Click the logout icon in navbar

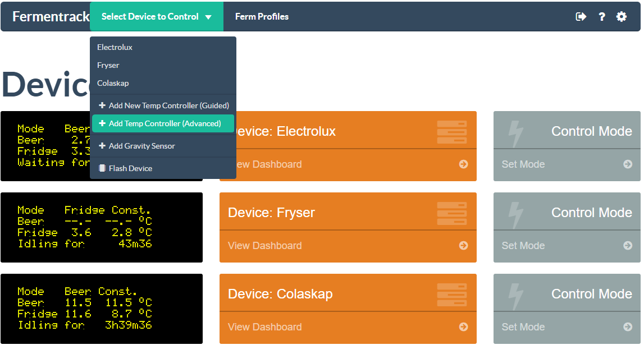[581, 16]
